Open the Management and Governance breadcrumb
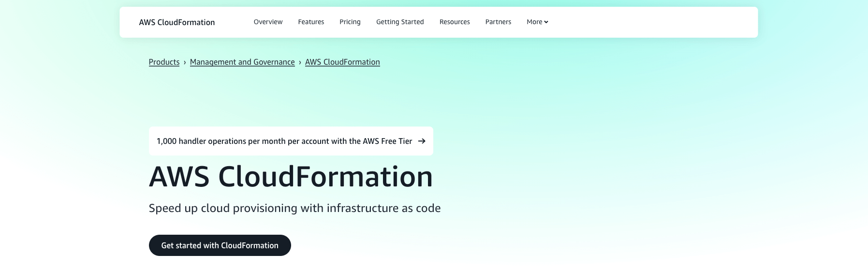 tap(242, 62)
